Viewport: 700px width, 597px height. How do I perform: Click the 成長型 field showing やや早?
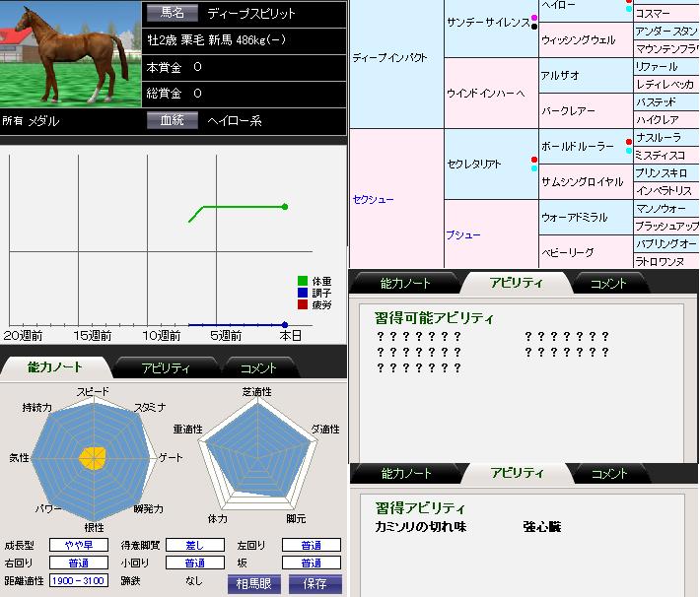pos(79,545)
